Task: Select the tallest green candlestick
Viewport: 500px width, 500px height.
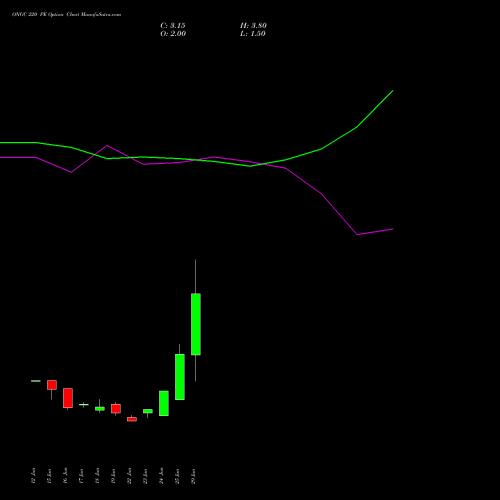Action: tap(196, 324)
